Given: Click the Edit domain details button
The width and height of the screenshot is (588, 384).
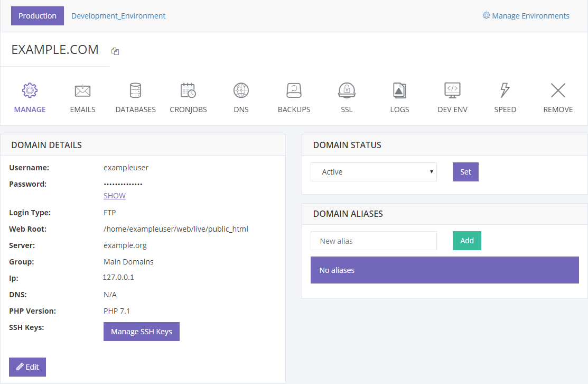Looking at the screenshot, I should click(27, 367).
